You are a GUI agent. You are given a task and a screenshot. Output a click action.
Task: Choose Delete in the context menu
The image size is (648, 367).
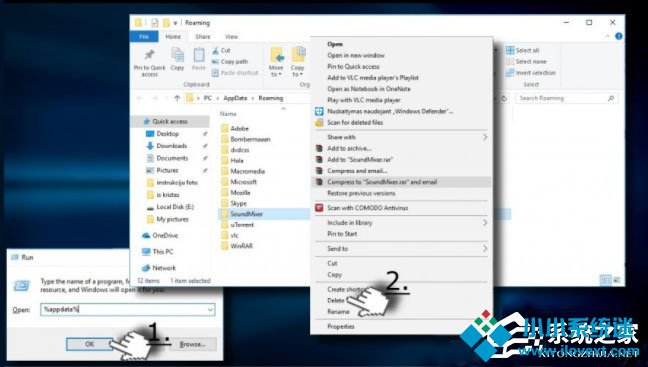coord(336,300)
